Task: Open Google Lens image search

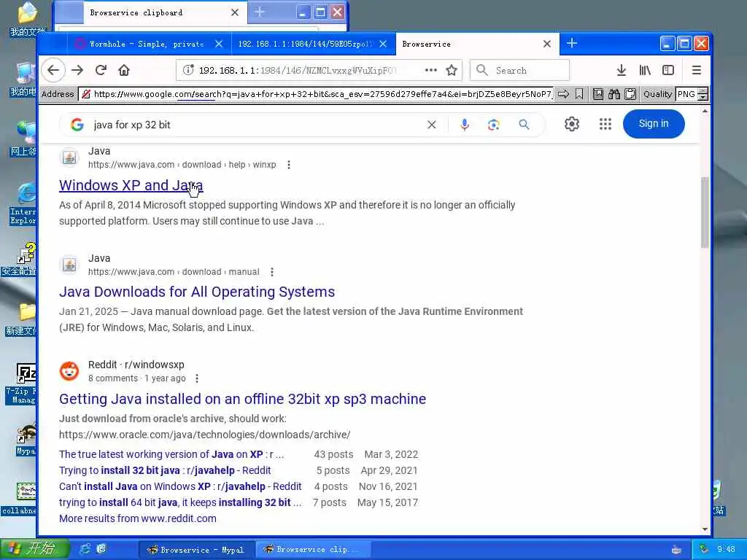Action: tap(494, 125)
